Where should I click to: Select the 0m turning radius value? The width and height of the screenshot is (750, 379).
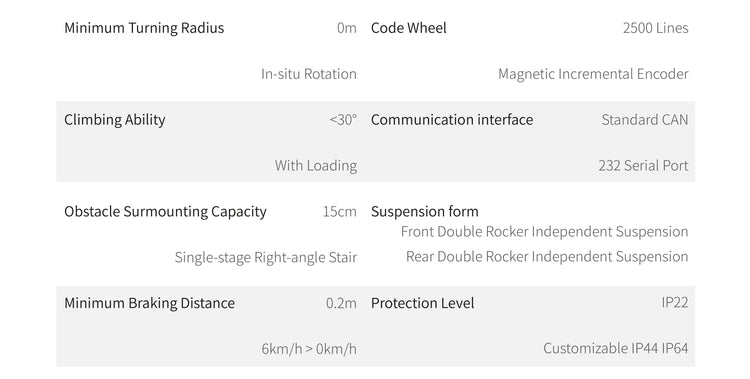pyautogui.click(x=347, y=28)
